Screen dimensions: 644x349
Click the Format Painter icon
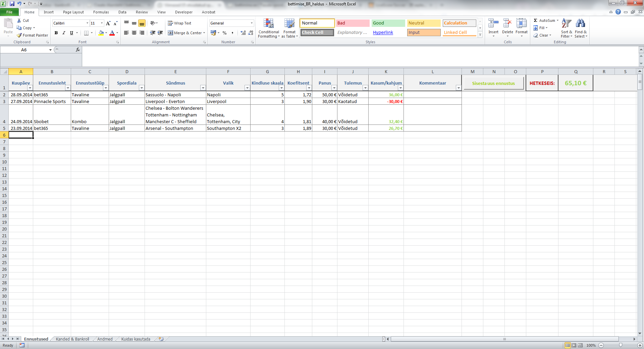19,35
